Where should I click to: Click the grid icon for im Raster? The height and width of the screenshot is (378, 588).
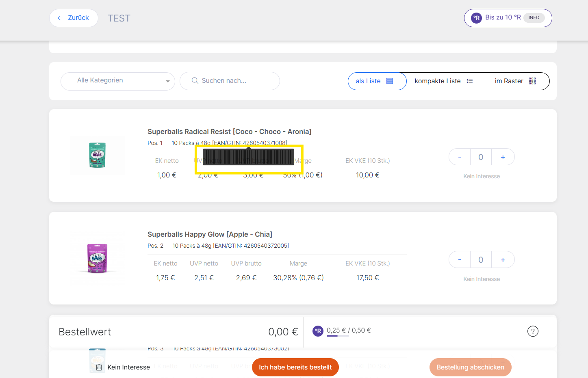(532, 81)
